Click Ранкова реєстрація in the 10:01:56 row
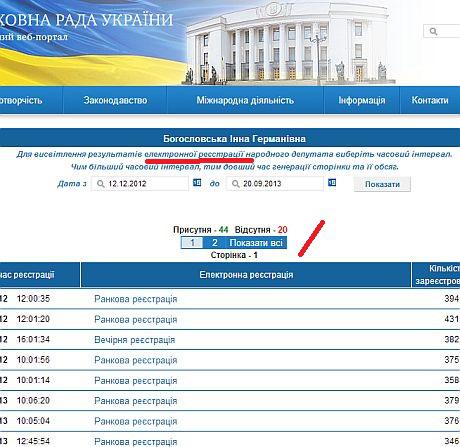 click(x=136, y=360)
